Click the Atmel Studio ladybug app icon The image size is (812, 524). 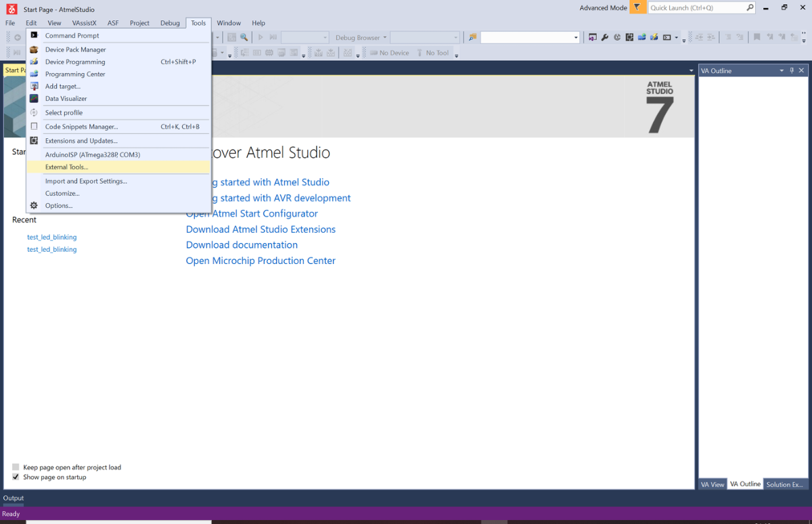(x=12, y=9)
